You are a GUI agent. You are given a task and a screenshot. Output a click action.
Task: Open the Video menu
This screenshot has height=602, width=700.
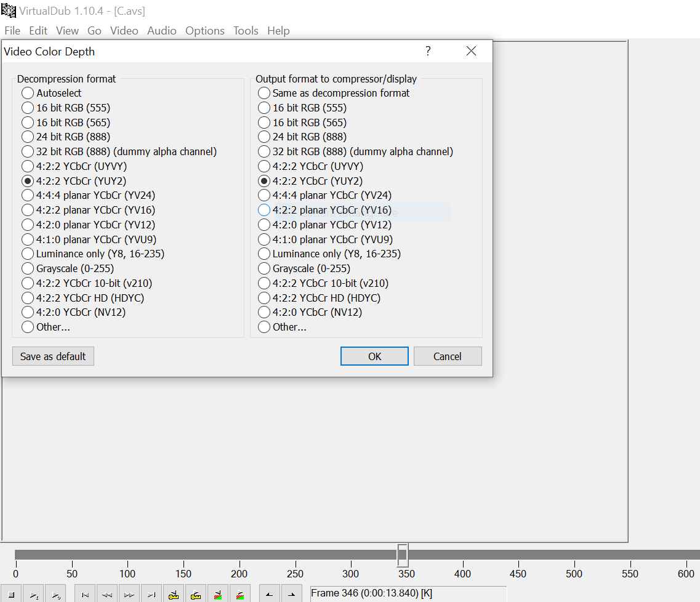(124, 30)
